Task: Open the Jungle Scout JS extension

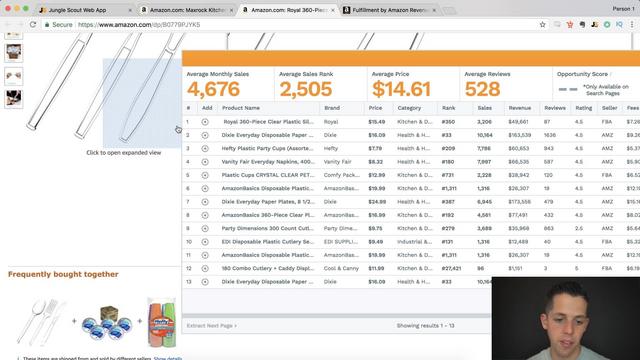Action: 595,24
